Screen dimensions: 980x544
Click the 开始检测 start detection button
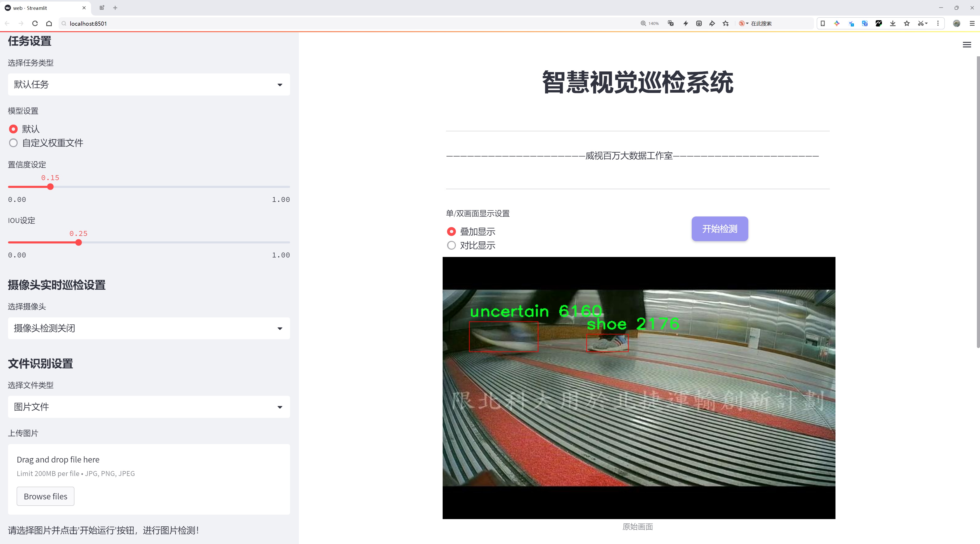pyautogui.click(x=720, y=229)
